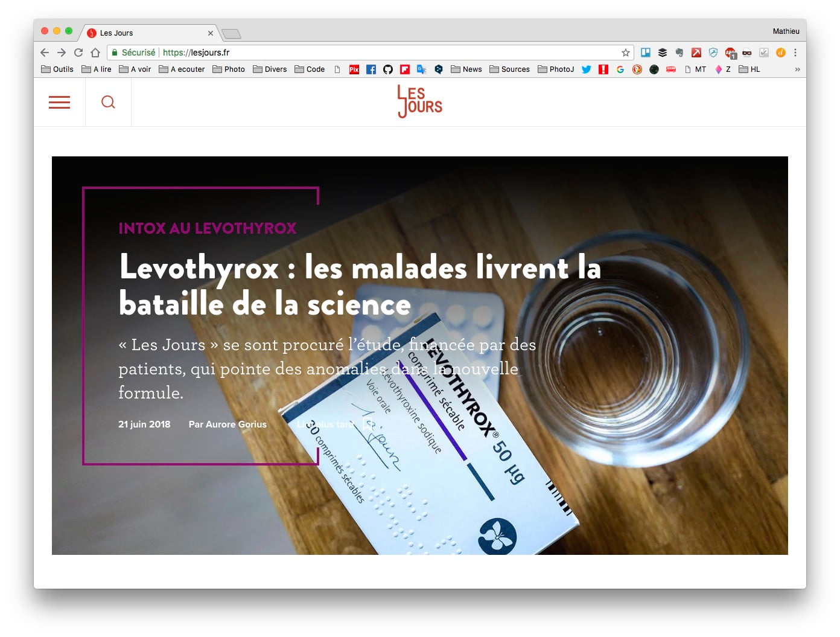Open the dark green circle bookmark
Screen dimensions: 840x637
[654, 69]
